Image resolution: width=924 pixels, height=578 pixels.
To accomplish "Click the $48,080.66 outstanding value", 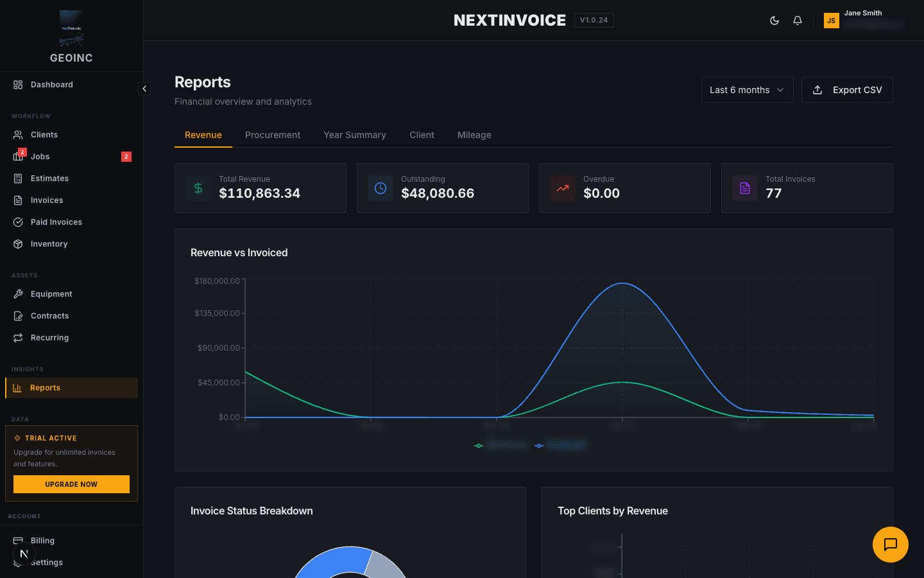I will (x=438, y=193).
